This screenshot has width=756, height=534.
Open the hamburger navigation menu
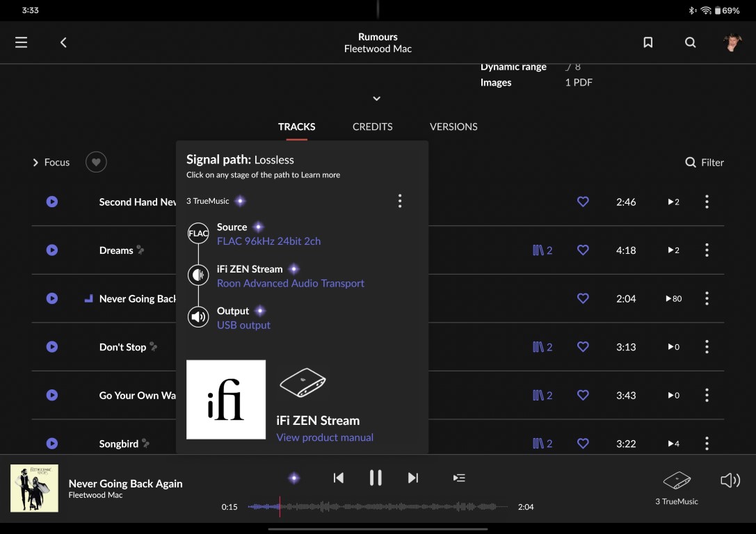22,42
